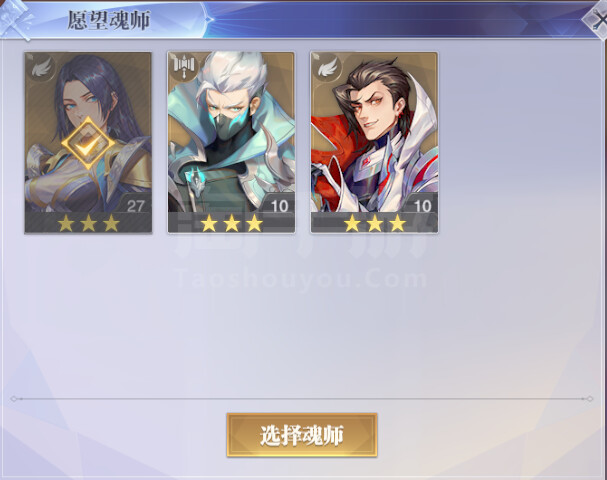Close the 愿望魂师 panel with the X
Viewport: 607px width, 480px height.
(x=598, y=21)
